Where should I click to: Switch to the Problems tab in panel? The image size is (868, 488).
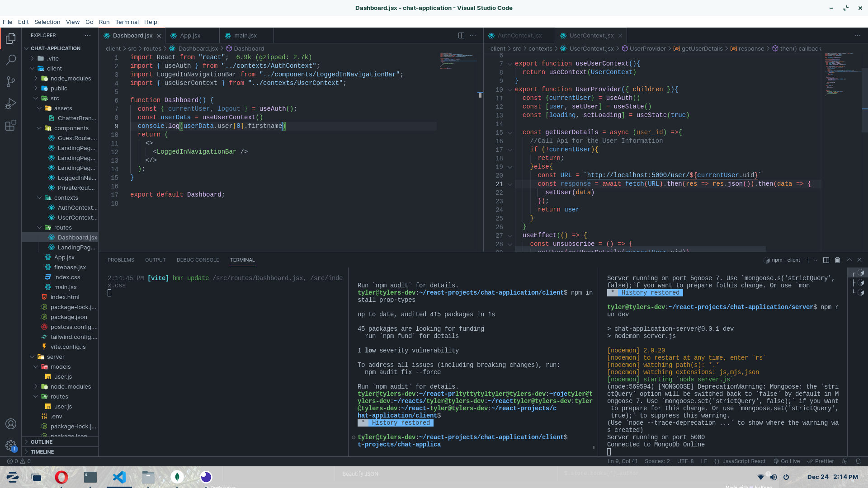[x=121, y=259]
